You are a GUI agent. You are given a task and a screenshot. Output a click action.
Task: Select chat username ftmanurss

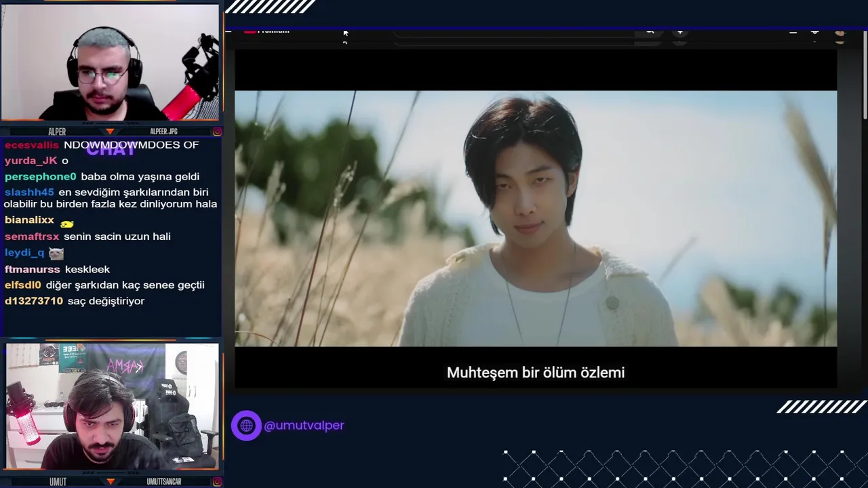(32, 270)
